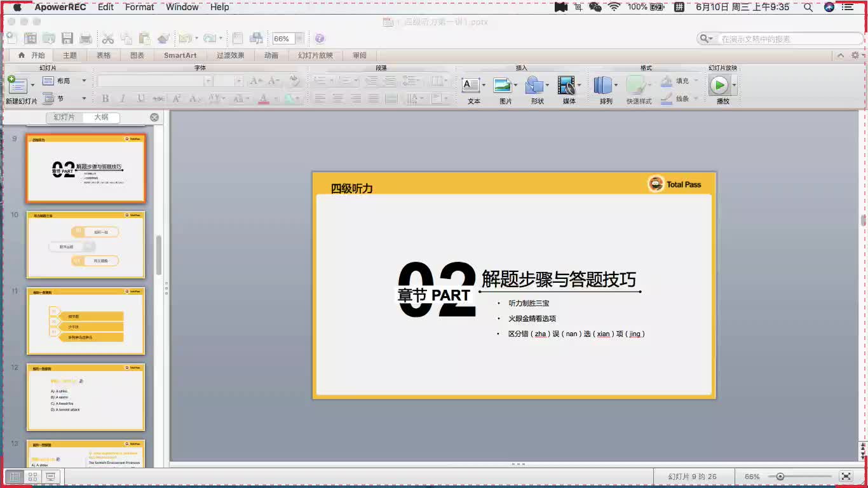
Task: Open the ribbon settings gear dropdown
Action: pos(857,55)
